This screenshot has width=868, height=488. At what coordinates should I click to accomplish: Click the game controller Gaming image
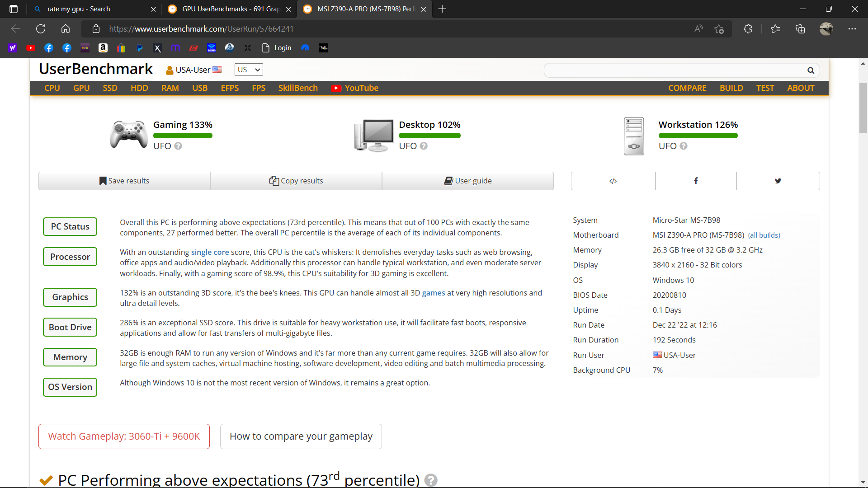click(x=129, y=135)
